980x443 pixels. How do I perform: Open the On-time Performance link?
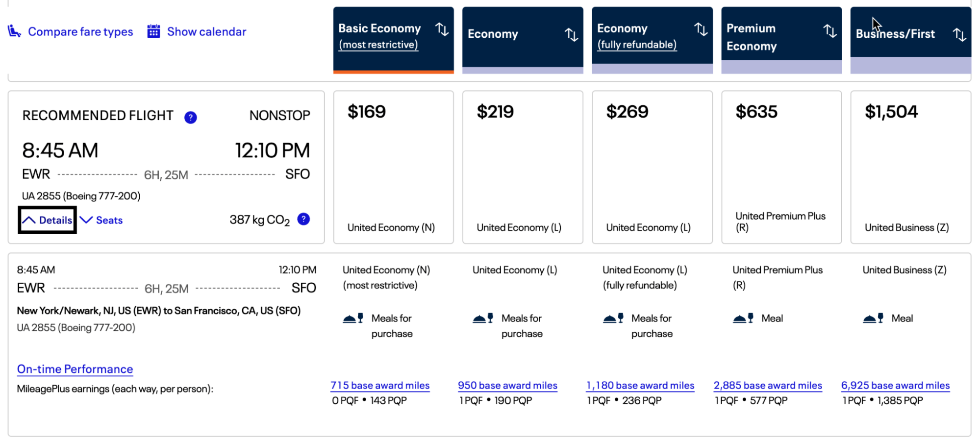[x=75, y=369]
